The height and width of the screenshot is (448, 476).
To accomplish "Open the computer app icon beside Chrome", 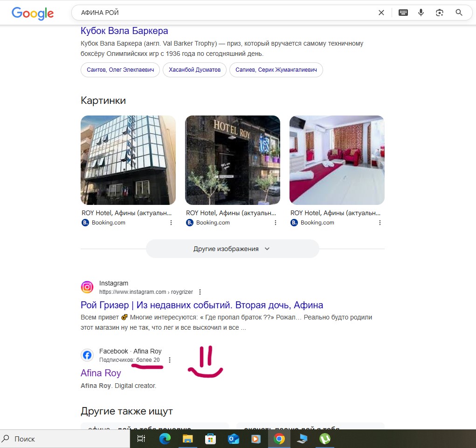I will (x=302, y=439).
